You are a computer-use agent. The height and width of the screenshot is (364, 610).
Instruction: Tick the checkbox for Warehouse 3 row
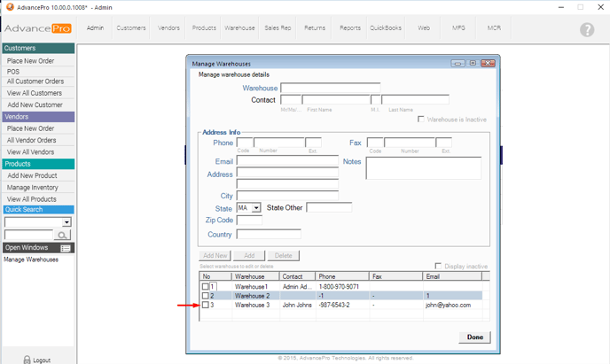pos(206,305)
